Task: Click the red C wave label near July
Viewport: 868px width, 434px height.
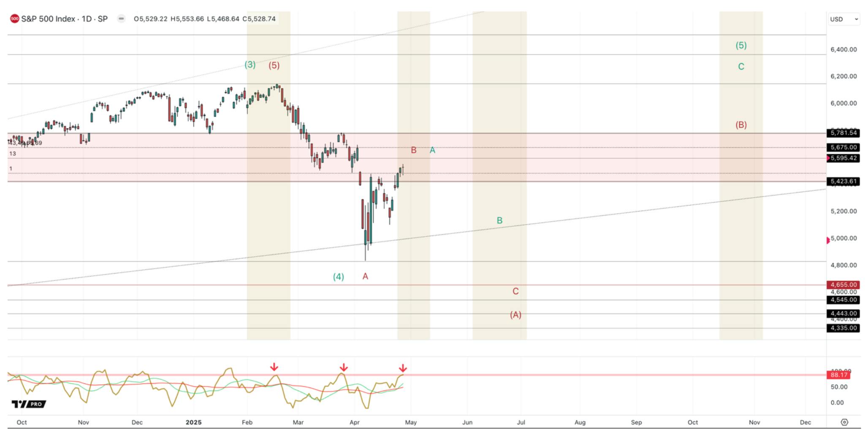Action: click(x=515, y=291)
